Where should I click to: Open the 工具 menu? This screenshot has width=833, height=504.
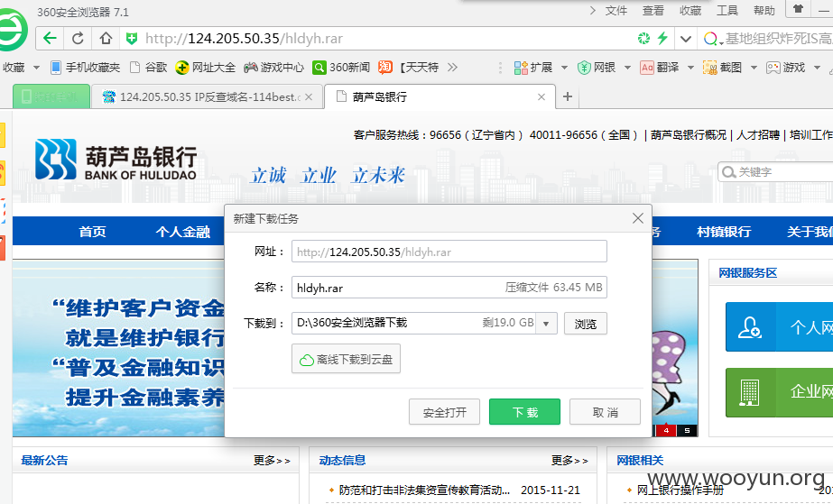[x=727, y=11]
